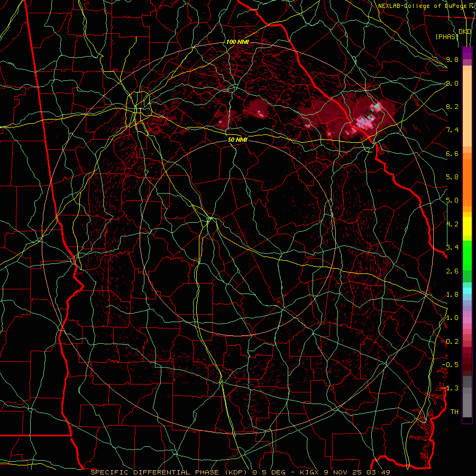Click the 6.6 value on the color scale
The image size is (476, 476).
452,153
